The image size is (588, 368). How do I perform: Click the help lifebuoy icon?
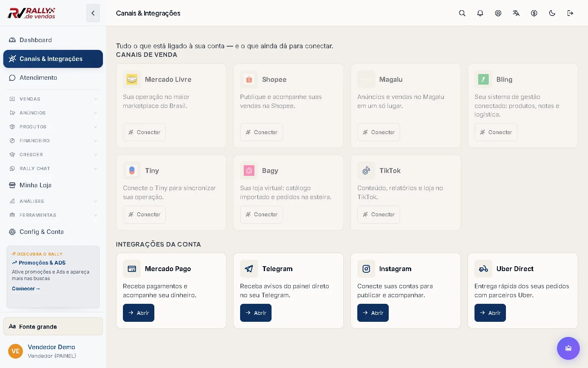(x=498, y=13)
